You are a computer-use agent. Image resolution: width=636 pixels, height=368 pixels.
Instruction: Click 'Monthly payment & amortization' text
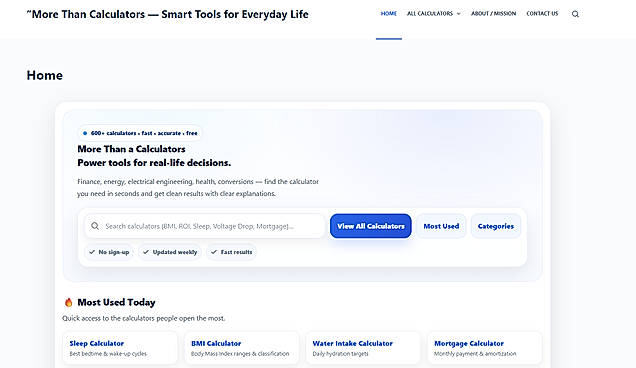tap(475, 354)
